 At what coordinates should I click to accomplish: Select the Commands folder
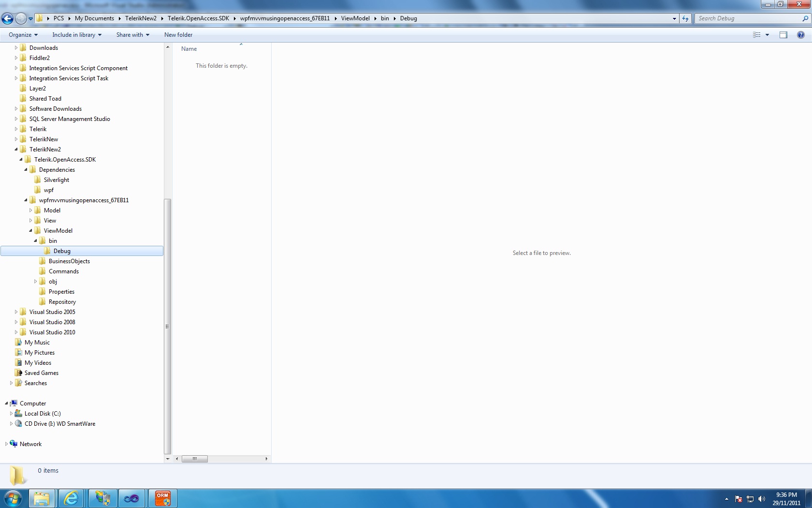pos(63,271)
